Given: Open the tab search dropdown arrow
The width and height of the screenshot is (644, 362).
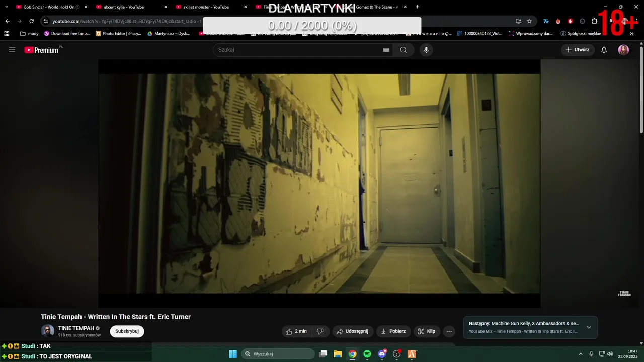Looking at the screenshot, I should (x=7, y=7).
